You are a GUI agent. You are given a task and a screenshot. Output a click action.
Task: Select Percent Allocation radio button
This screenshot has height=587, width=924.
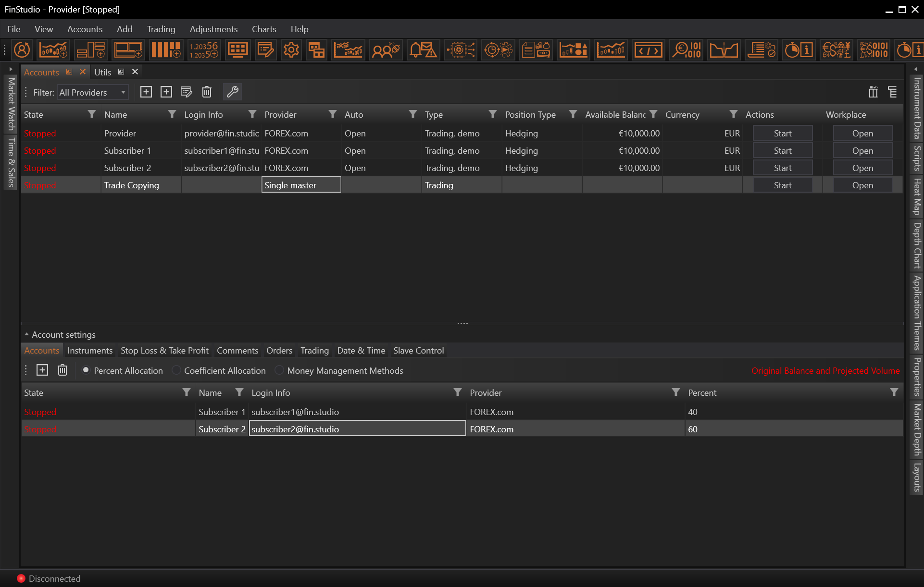[86, 370]
